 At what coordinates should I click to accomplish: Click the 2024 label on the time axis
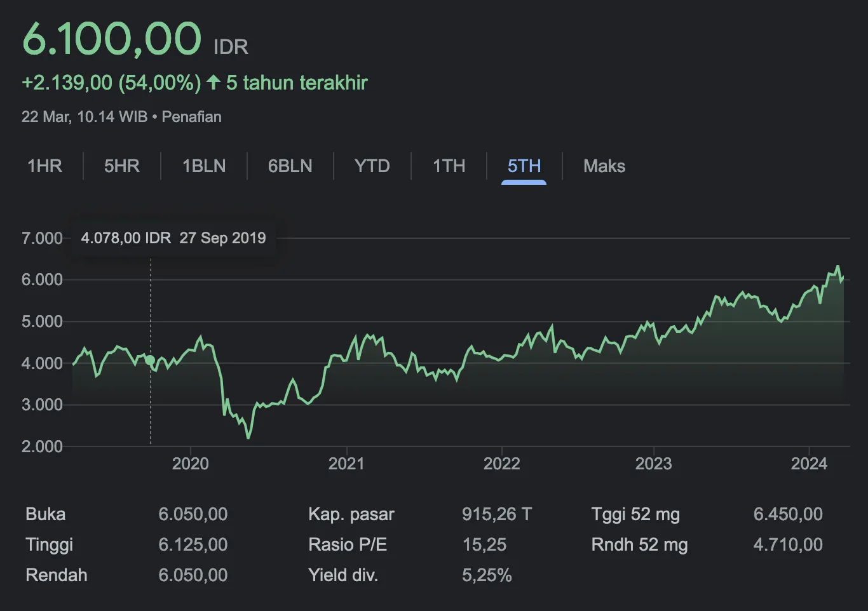point(808,464)
